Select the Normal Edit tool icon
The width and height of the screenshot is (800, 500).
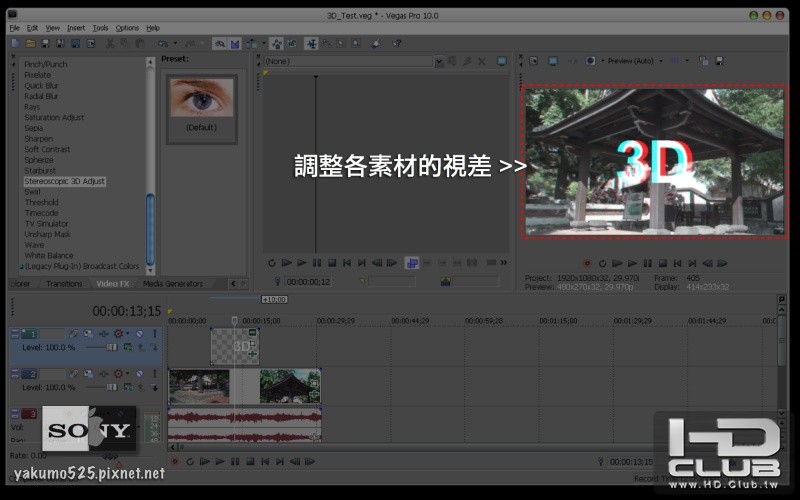[x=311, y=44]
